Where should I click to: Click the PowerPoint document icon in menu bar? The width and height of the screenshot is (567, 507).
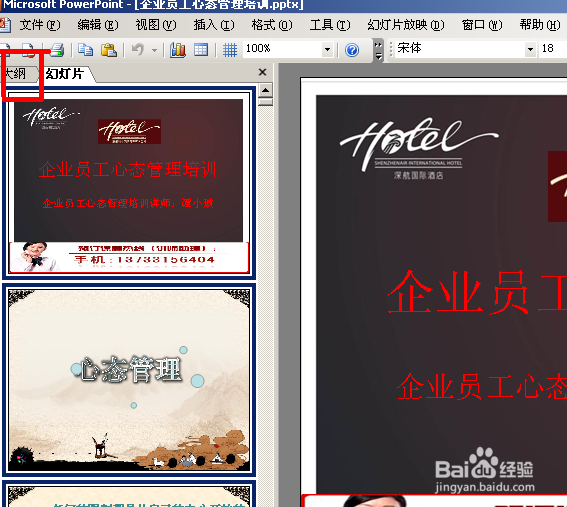tap(5, 25)
